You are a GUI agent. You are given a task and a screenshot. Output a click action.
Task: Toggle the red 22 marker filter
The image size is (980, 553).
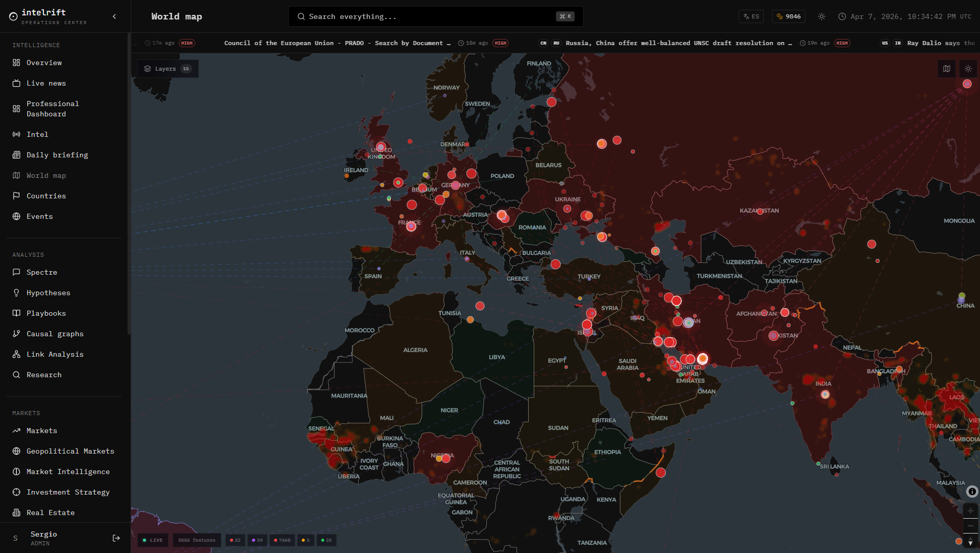235,540
